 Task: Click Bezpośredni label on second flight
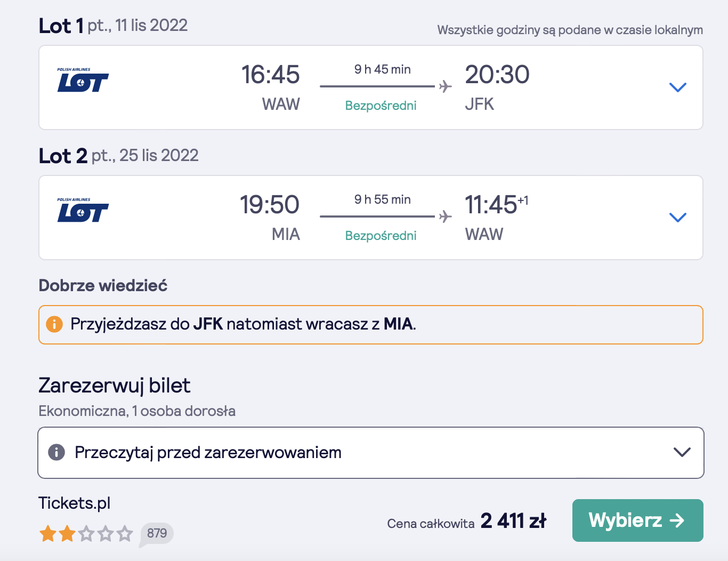tap(381, 236)
